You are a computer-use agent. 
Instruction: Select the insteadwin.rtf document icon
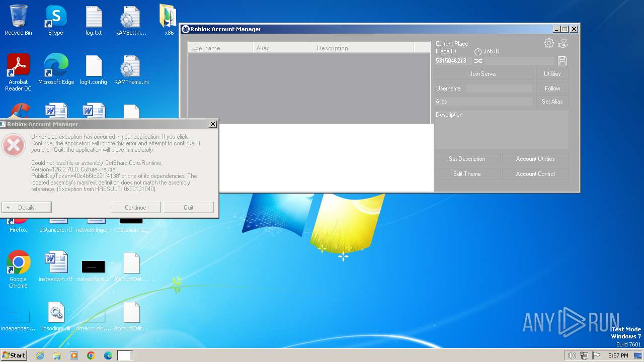(56, 266)
